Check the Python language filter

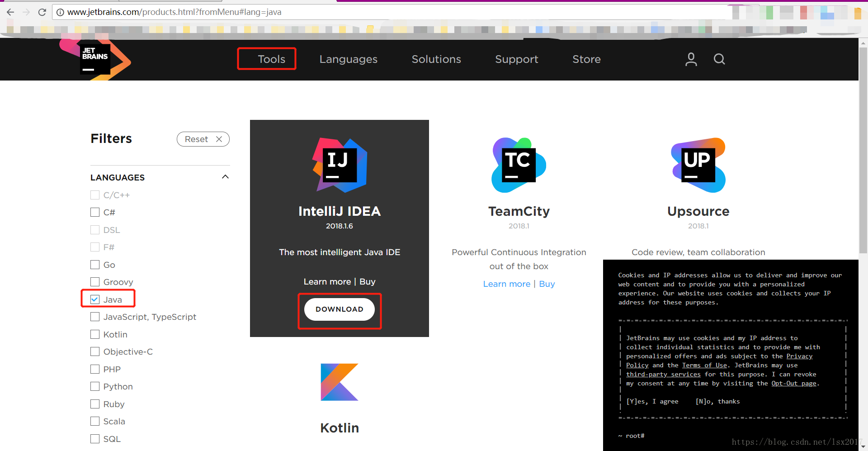click(95, 386)
